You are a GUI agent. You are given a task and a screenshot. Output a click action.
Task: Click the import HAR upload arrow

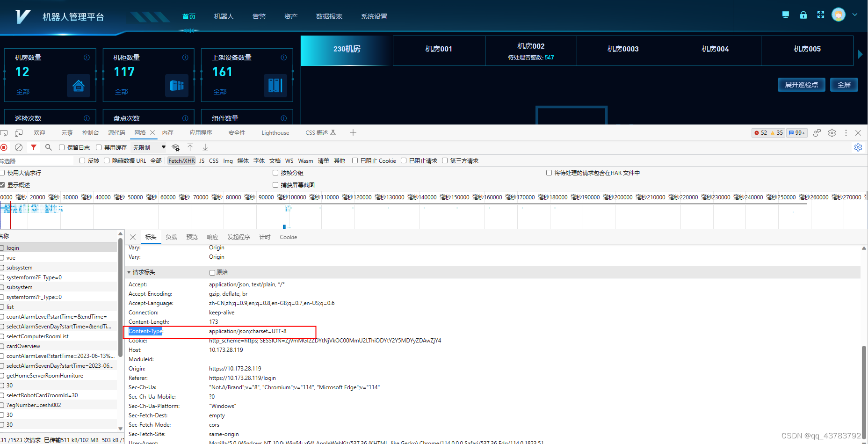[x=190, y=147]
